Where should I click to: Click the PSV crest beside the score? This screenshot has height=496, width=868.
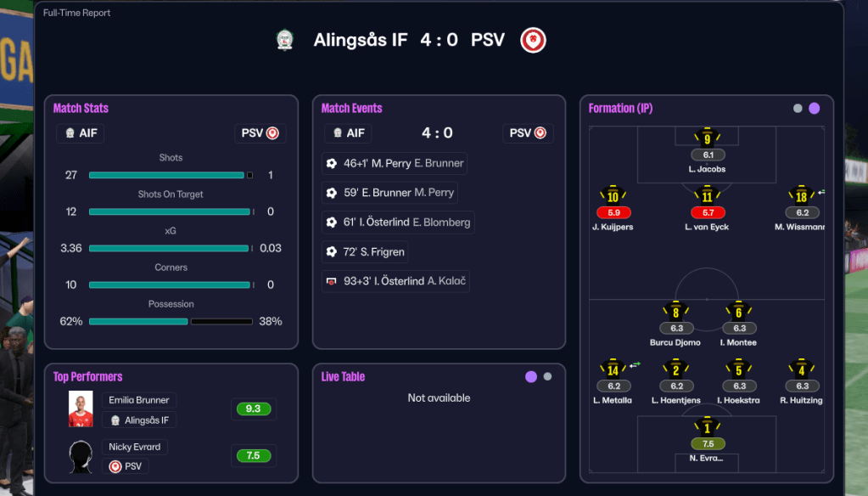point(533,40)
